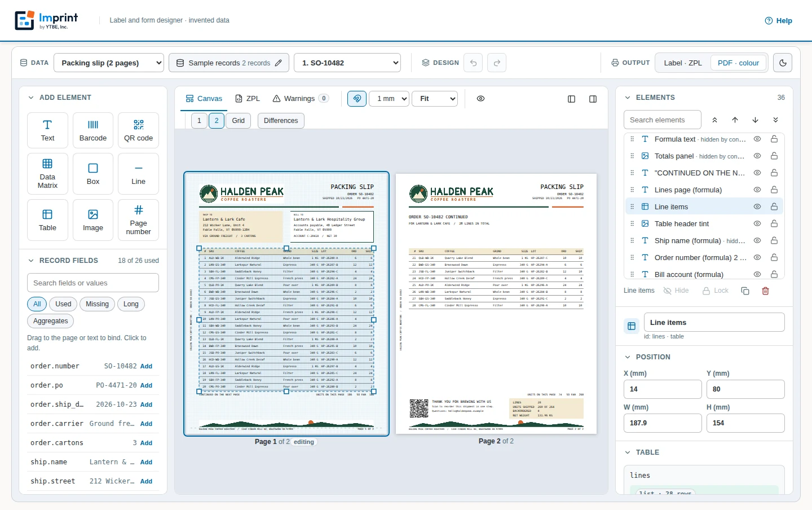
Task: Toggle snap-to-grid magnet button
Action: [x=357, y=99]
